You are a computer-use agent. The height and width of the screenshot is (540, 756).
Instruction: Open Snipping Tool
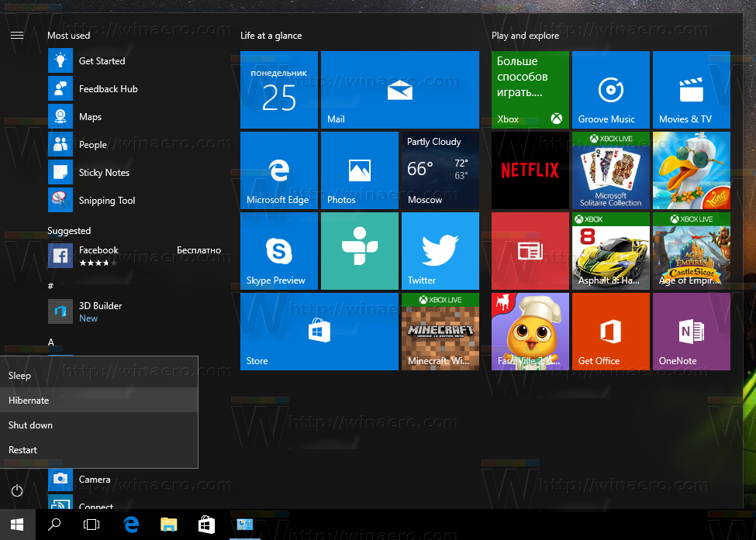tap(135, 201)
